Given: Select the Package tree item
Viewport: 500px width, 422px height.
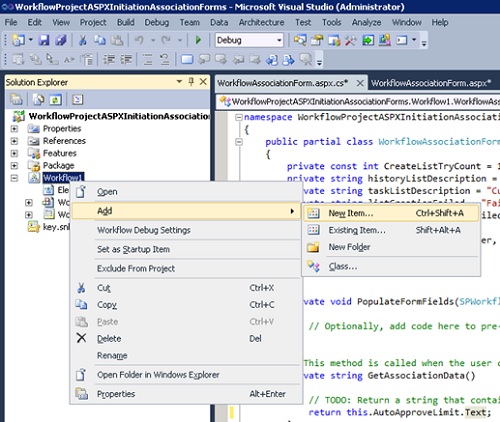Looking at the screenshot, I should pyautogui.click(x=58, y=166).
